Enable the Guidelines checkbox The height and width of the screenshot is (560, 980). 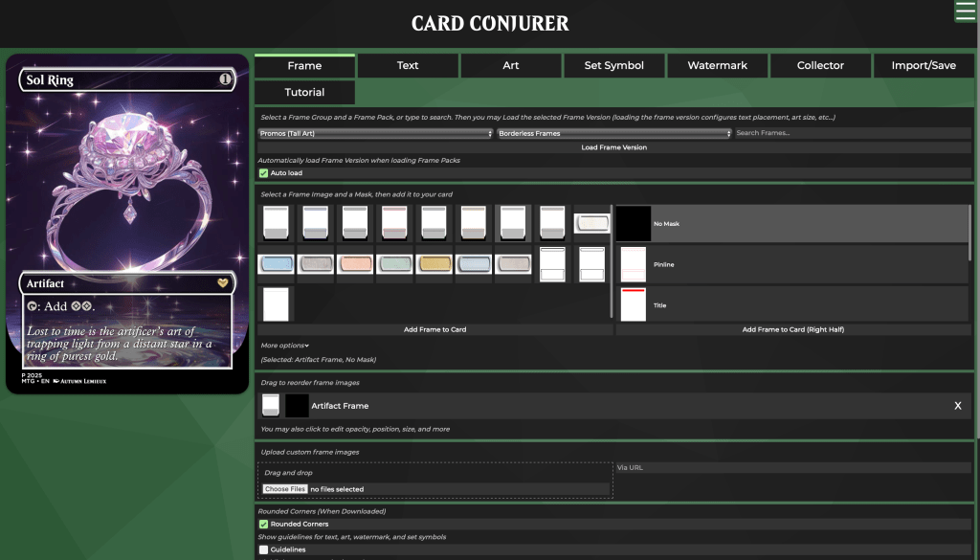pyautogui.click(x=264, y=549)
